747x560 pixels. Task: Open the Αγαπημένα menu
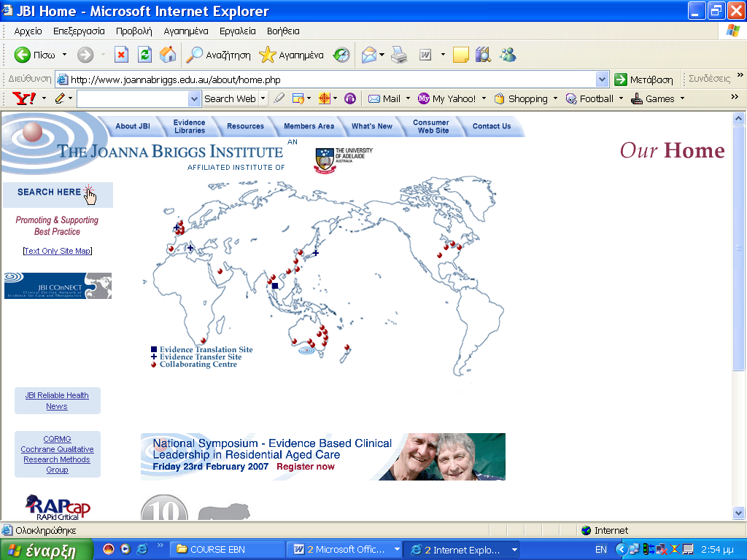click(186, 31)
